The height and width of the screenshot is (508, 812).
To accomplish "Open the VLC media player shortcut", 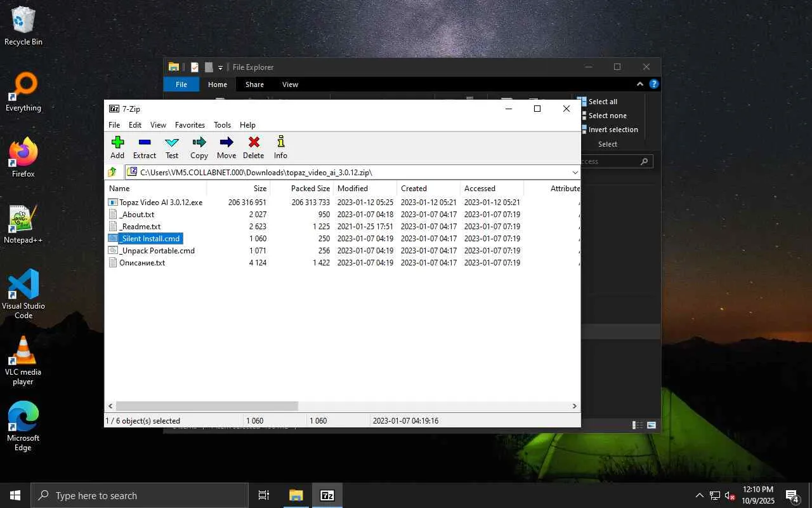I will (x=23, y=361).
